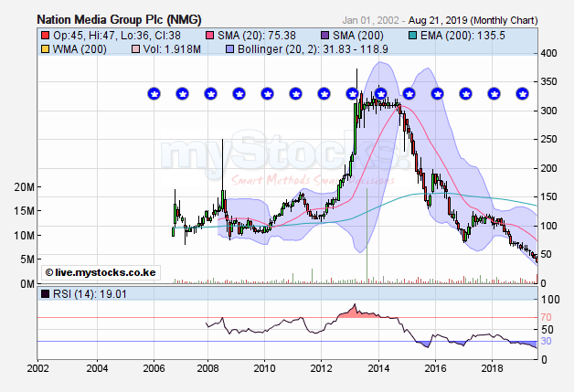Click the second blue star marker from the left
The image size is (574, 392).
182,93
